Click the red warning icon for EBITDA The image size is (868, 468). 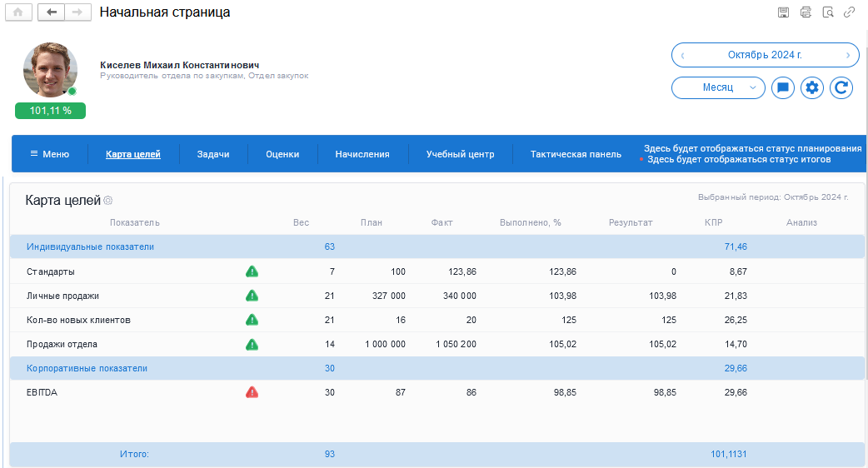tap(252, 392)
